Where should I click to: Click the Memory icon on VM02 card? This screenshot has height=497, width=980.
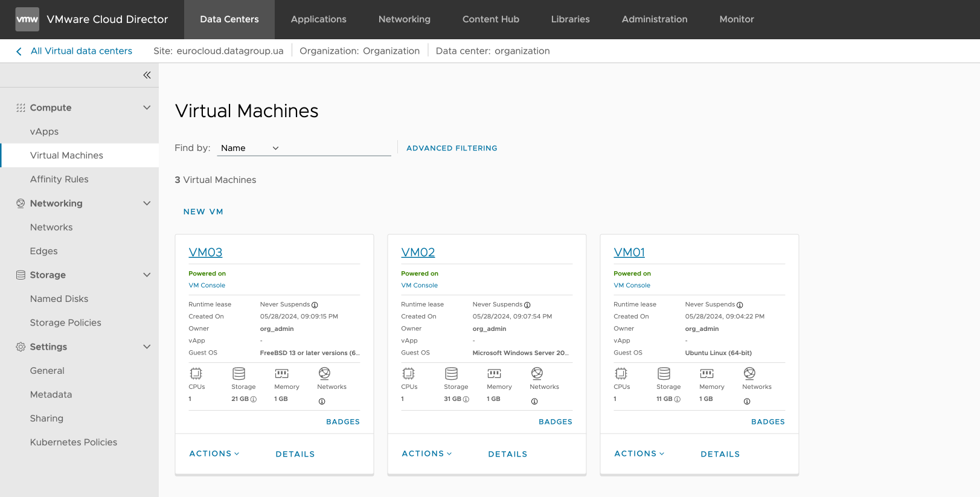click(495, 373)
